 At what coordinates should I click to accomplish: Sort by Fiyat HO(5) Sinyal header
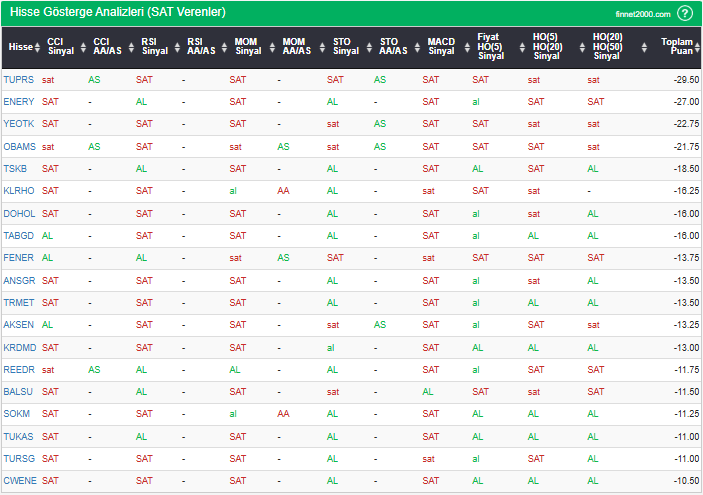click(x=490, y=47)
